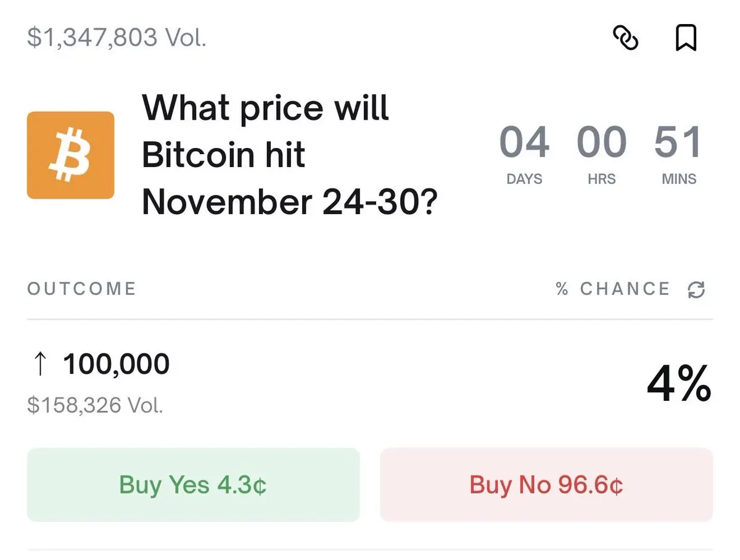The width and height of the screenshot is (740, 560).
Task: Click the 00 HRS countdown value
Action: [601, 142]
